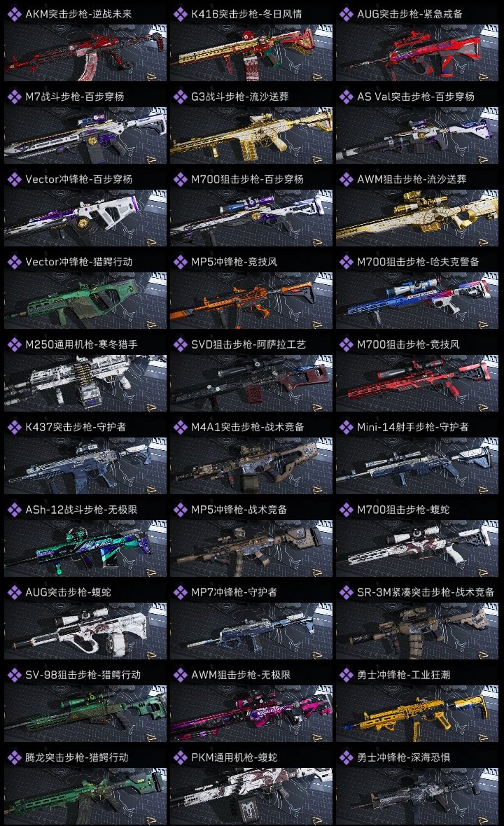Select the rarity icon beside G3战斗步枪-流沙送葬
Viewport: 504px width, 826px height.
(x=180, y=97)
